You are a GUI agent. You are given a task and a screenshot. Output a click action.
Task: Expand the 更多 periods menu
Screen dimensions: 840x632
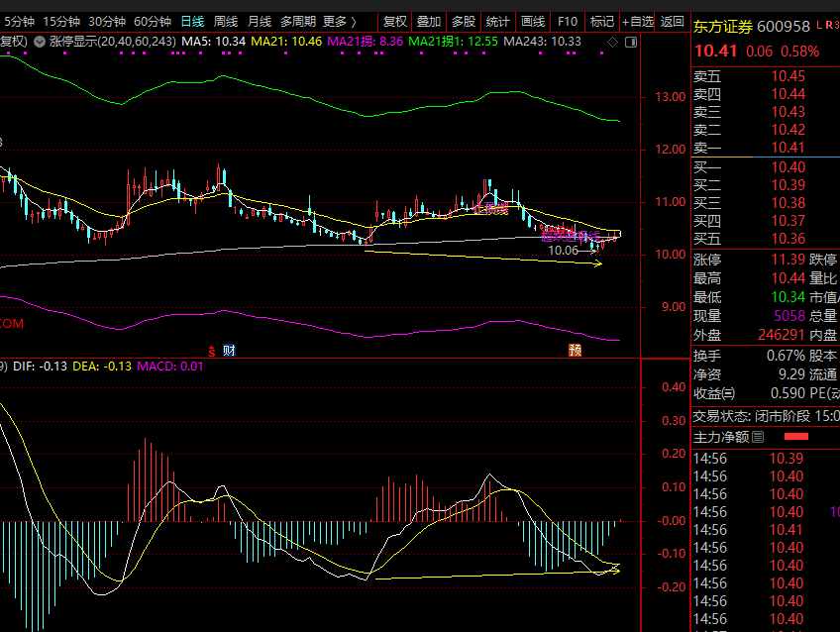pyautogui.click(x=340, y=22)
